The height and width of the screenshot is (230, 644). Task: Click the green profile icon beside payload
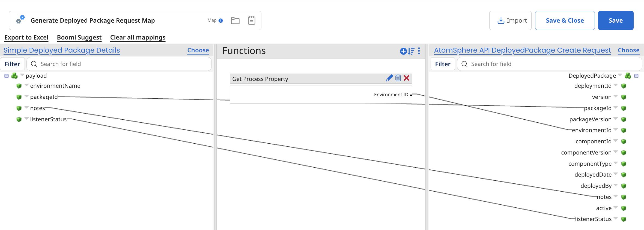(x=14, y=76)
